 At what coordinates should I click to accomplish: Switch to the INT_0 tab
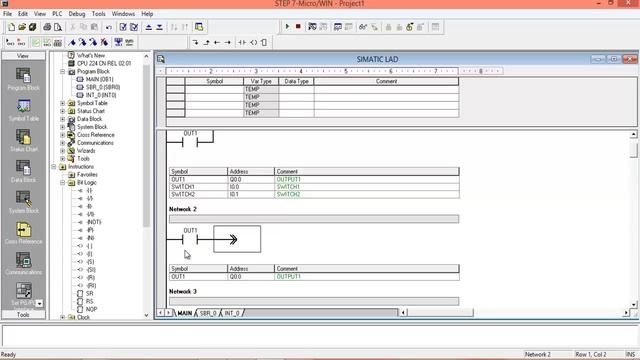(232, 313)
